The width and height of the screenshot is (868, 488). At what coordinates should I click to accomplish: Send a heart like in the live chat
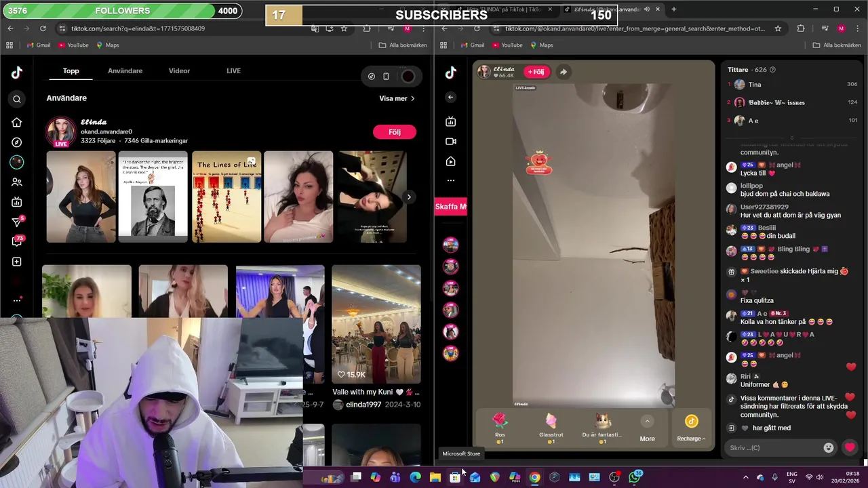pyautogui.click(x=850, y=447)
